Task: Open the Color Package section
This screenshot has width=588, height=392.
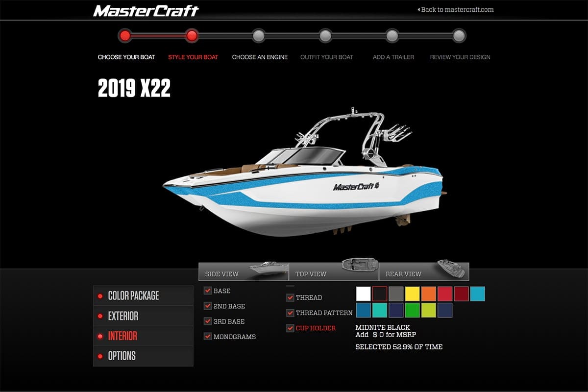Action: (143, 296)
